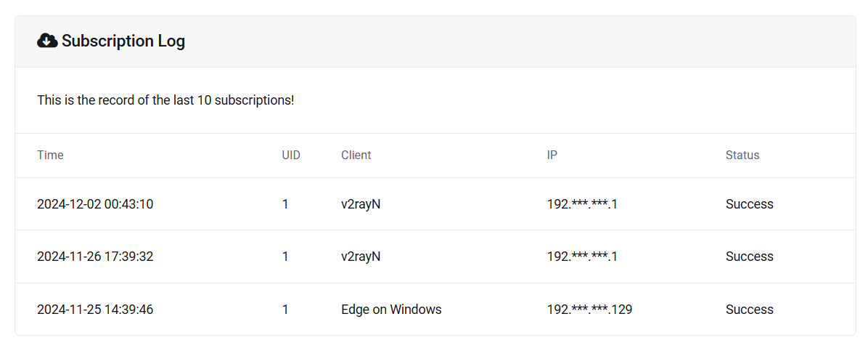Click the Edge on Windows client entry
868x351 pixels.
391,310
